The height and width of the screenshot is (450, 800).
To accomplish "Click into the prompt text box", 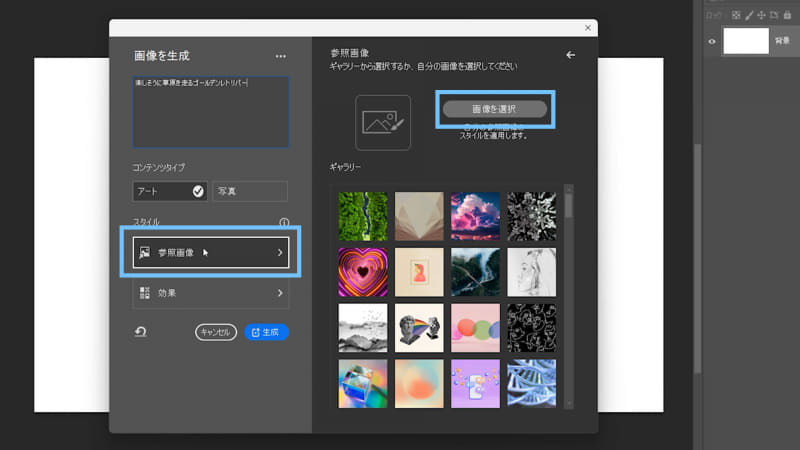I will [211, 112].
